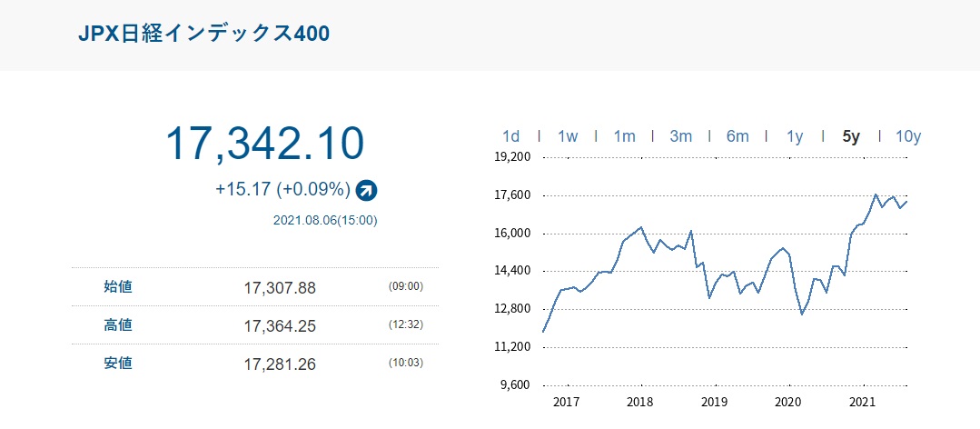Expand chart to 10y range
Viewport: 980px width, 429px height.
click(x=908, y=136)
